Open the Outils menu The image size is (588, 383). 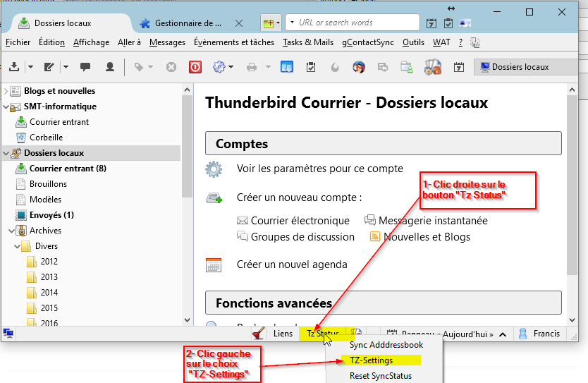coord(413,42)
